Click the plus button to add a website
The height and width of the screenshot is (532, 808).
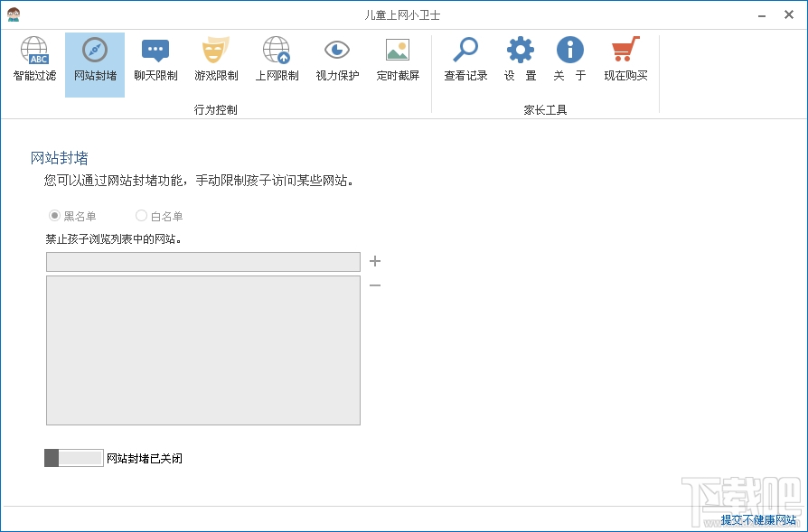(374, 259)
